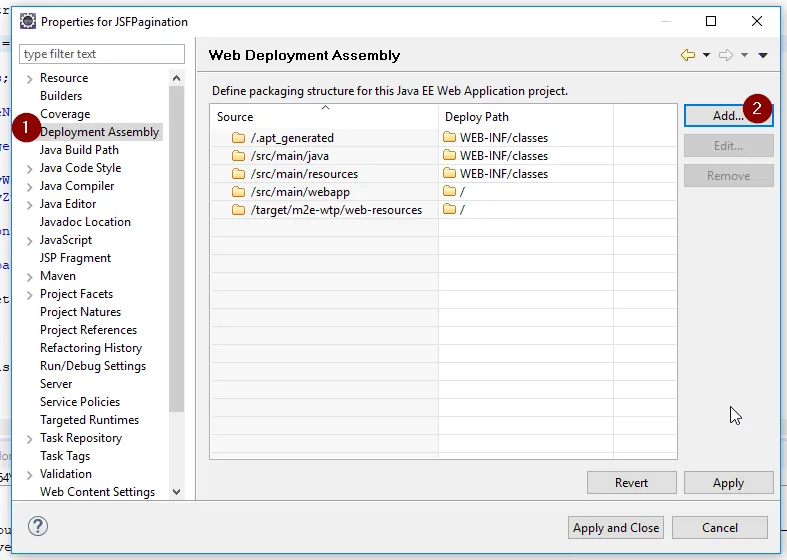Click the Revert button
The image size is (787, 560).
tap(631, 483)
